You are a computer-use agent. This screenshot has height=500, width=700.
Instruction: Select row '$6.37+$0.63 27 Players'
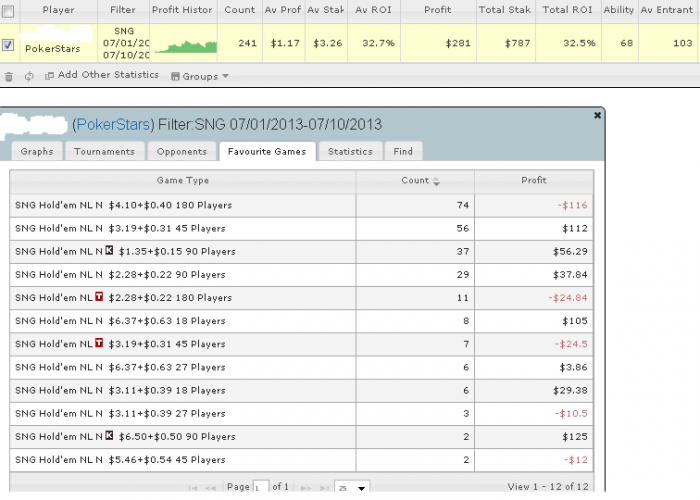pyautogui.click(x=301, y=367)
